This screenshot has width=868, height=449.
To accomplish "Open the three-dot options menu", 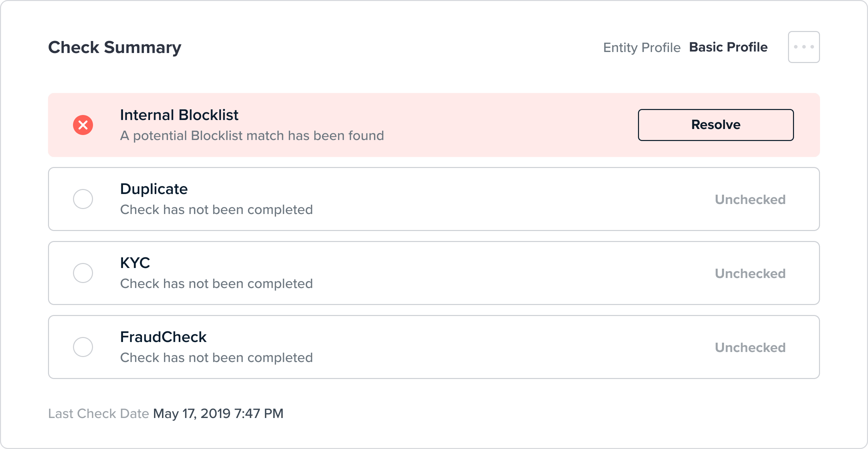I will click(x=804, y=47).
